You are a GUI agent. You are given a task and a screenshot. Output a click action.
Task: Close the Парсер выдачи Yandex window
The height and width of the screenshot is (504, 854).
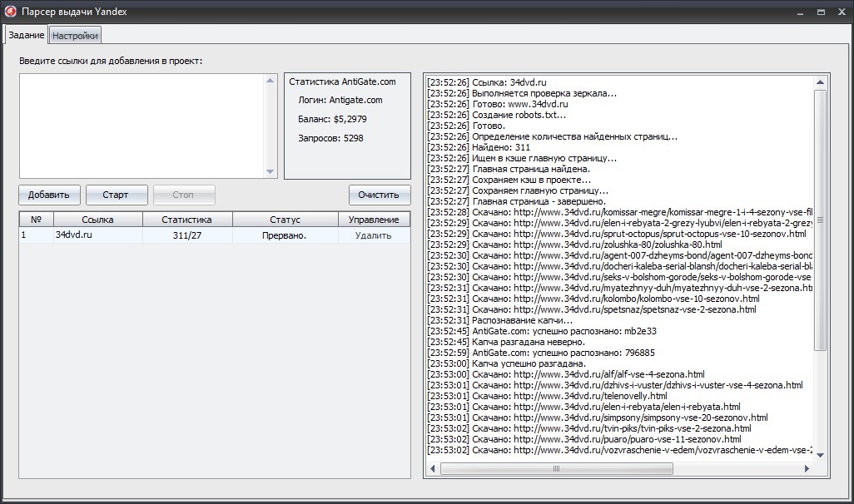point(842,12)
